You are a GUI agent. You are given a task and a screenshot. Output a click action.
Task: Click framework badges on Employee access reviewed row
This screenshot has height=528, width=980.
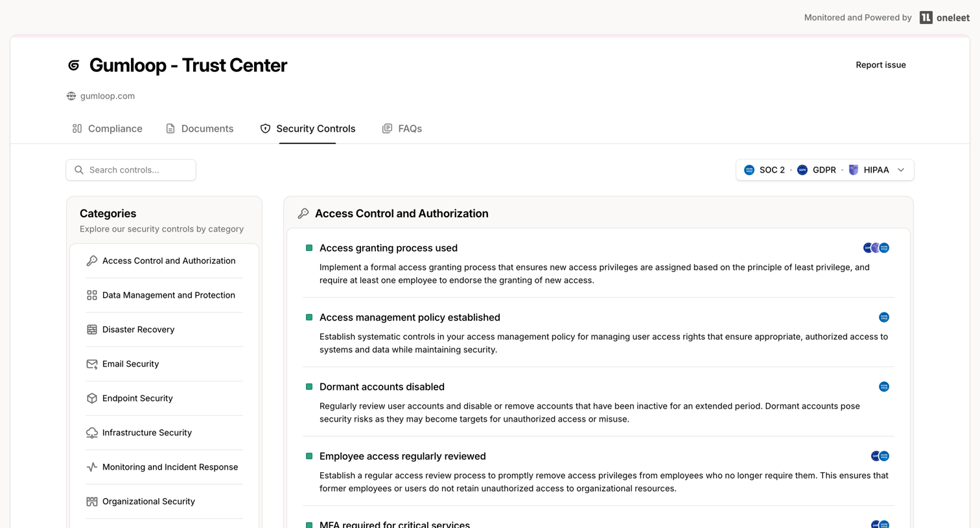coord(880,456)
